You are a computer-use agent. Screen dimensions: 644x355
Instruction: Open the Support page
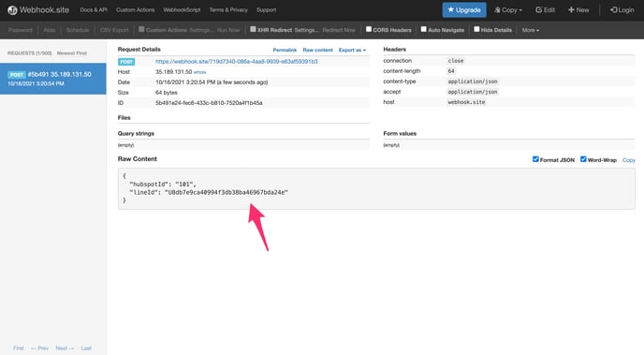266,10
